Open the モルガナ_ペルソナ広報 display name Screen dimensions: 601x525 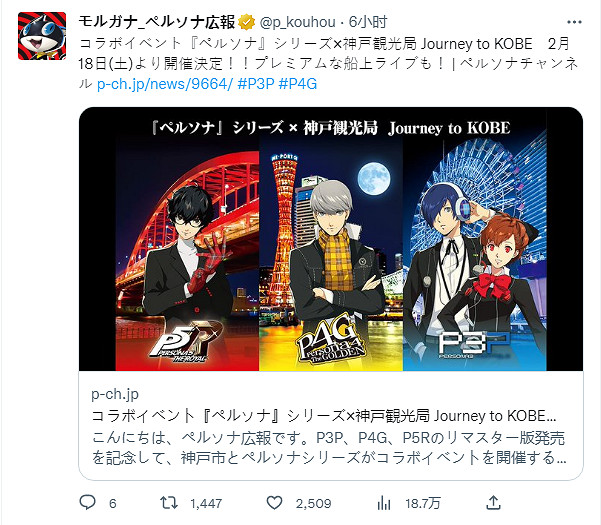click(157, 22)
